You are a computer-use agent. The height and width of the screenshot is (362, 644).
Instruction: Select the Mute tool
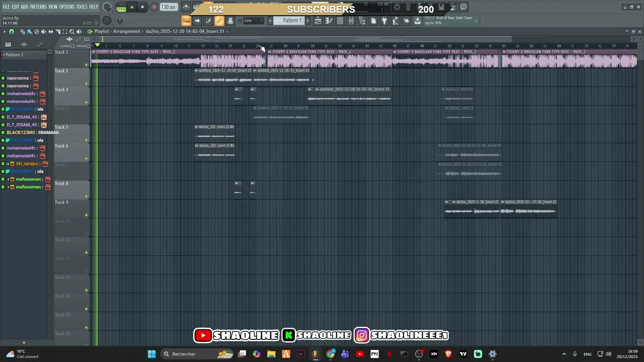point(44,31)
